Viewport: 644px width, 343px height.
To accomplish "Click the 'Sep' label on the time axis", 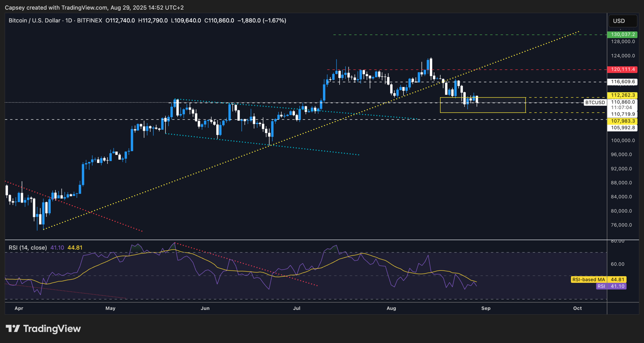I will coord(485,308).
